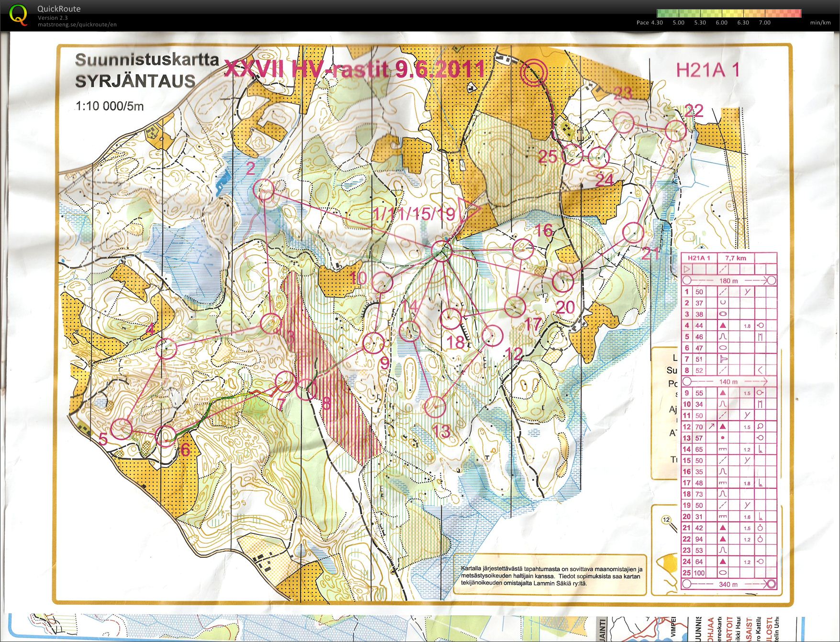The height and width of the screenshot is (642, 840).
Task: Select control circle 2 on the map
Action: tap(265, 191)
